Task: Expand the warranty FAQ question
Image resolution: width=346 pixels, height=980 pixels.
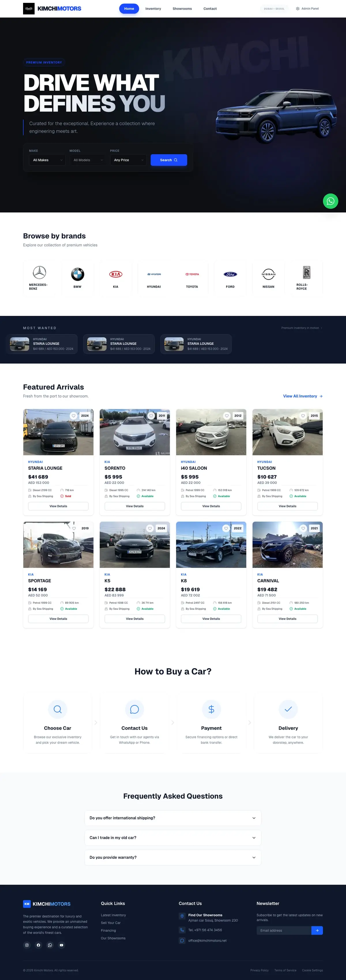Action: 173,858
